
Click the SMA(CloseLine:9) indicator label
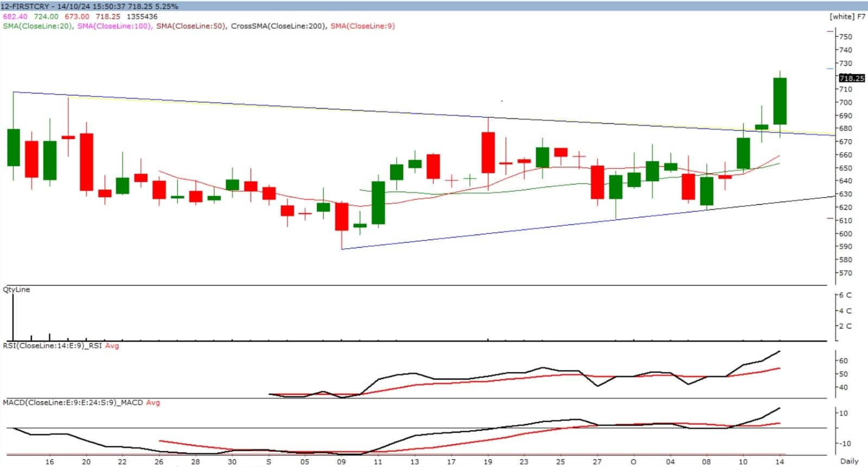point(362,26)
